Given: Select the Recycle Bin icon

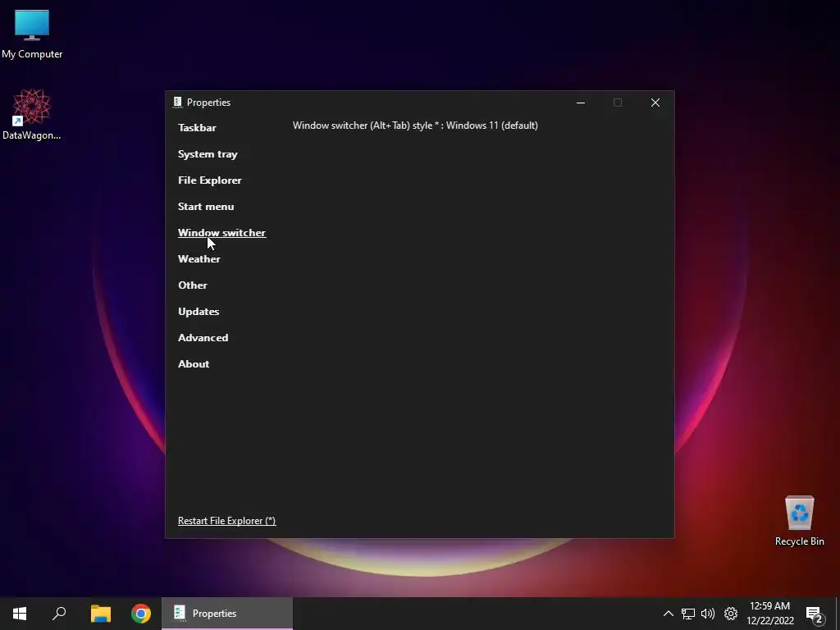Looking at the screenshot, I should (799, 521).
